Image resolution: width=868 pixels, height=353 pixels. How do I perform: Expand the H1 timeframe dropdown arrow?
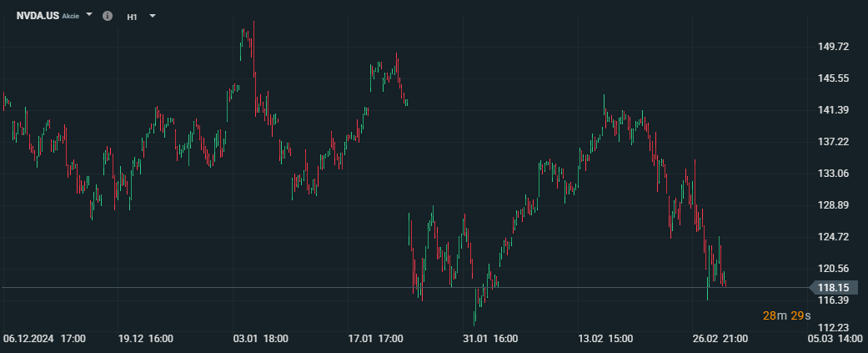(153, 16)
